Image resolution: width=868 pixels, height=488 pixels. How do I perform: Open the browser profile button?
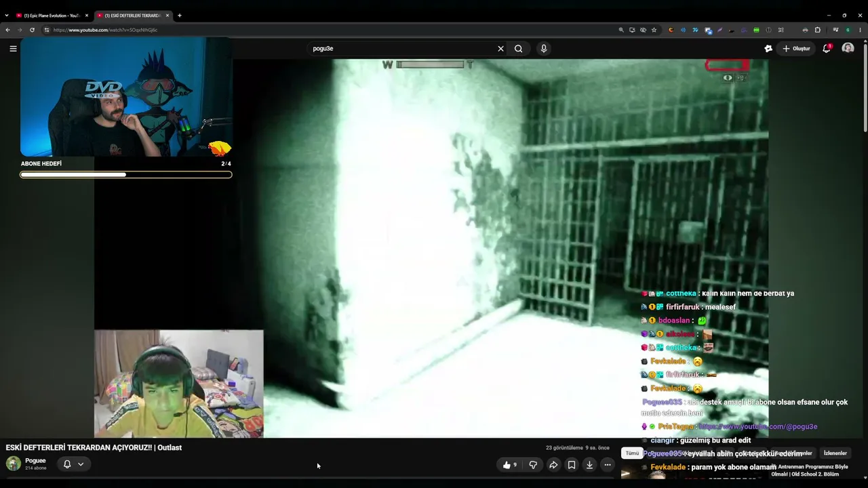click(x=848, y=30)
